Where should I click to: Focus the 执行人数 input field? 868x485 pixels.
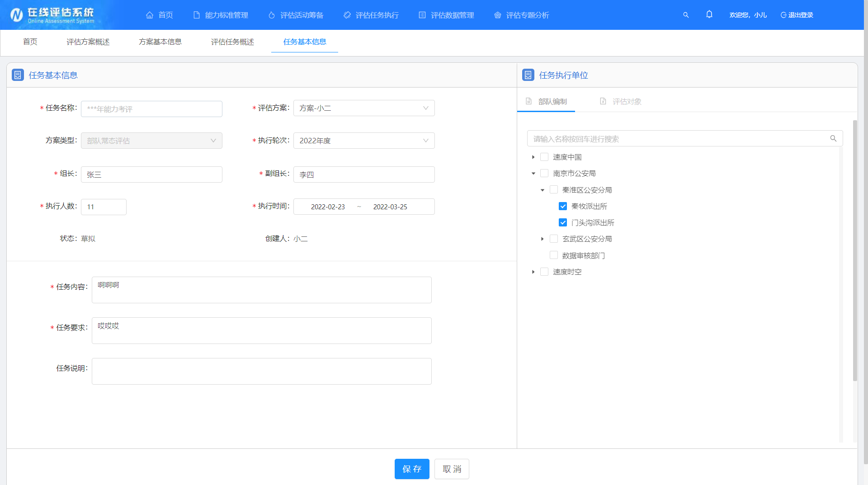click(104, 207)
